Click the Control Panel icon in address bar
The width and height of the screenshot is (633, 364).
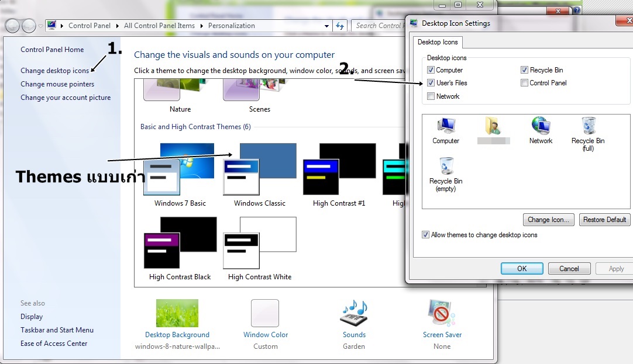[51, 25]
